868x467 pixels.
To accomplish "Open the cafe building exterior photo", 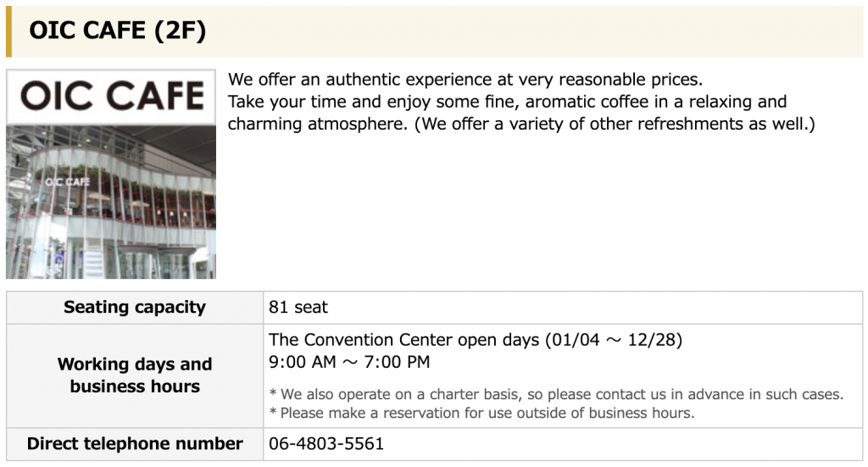I will pos(111,202).
